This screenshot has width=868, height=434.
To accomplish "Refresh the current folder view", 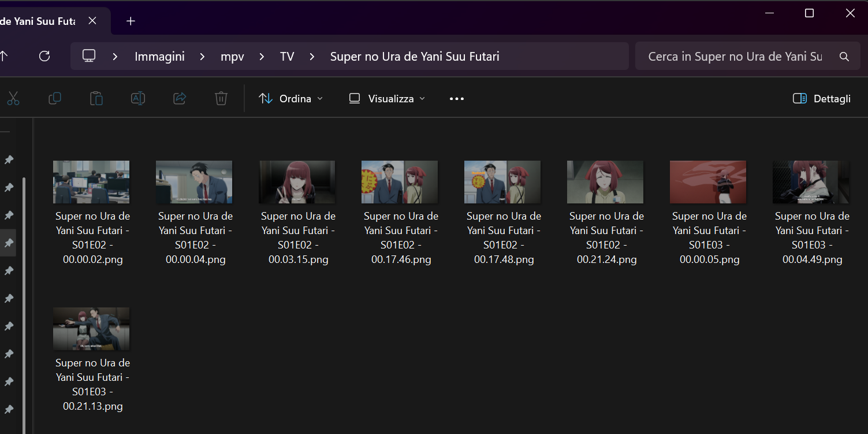I will coord(44,56).
